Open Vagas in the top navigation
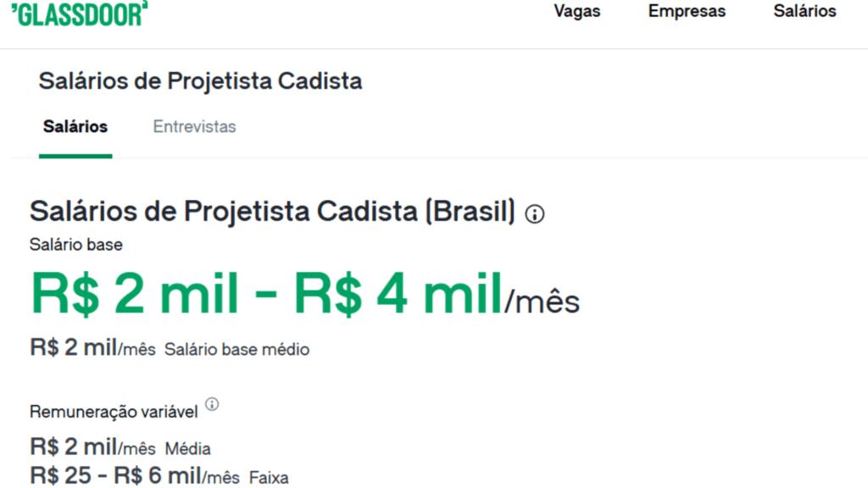Screen dimensions: 868x488 pos(577,12)
